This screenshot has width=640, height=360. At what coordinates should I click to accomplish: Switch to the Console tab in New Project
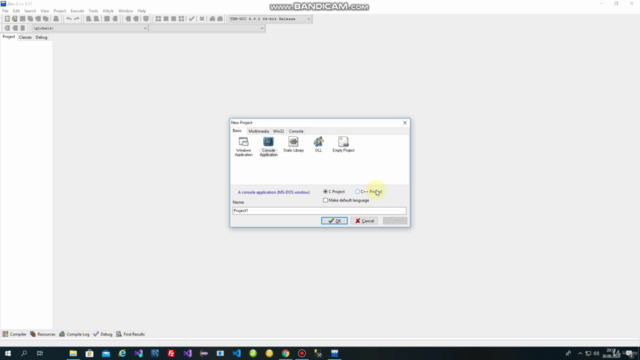point(296,131)
